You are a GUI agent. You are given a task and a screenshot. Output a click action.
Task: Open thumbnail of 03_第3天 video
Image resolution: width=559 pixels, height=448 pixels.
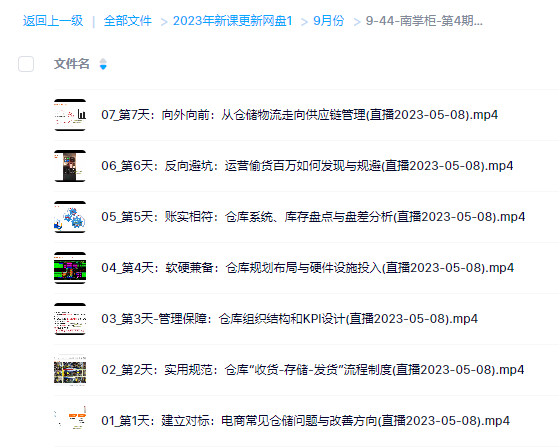point(70,319)
